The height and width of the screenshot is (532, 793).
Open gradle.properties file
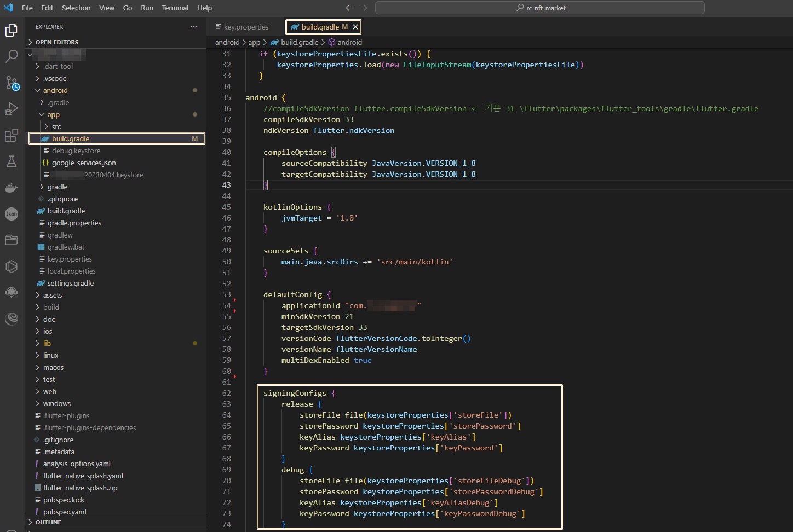74,223
